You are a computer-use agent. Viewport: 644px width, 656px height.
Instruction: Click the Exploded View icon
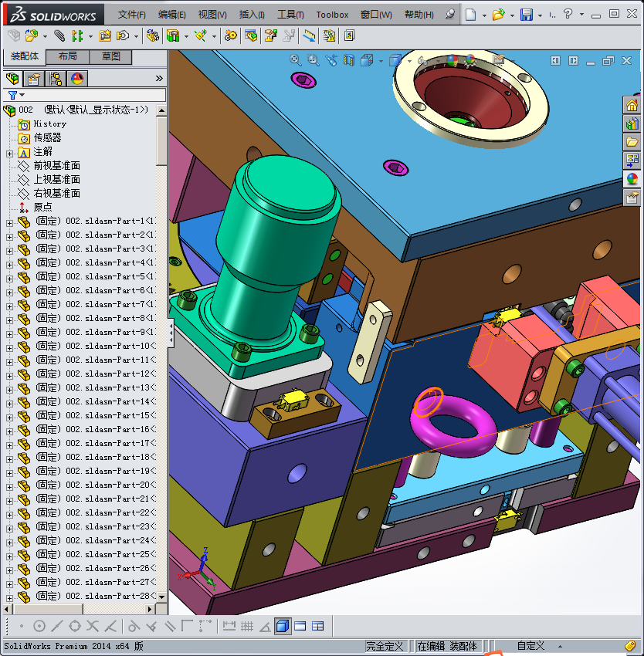[271, 36]
